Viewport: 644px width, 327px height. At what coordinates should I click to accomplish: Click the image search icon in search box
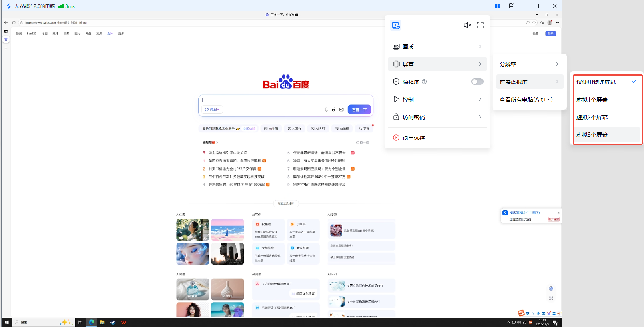(x=341, y=110)
